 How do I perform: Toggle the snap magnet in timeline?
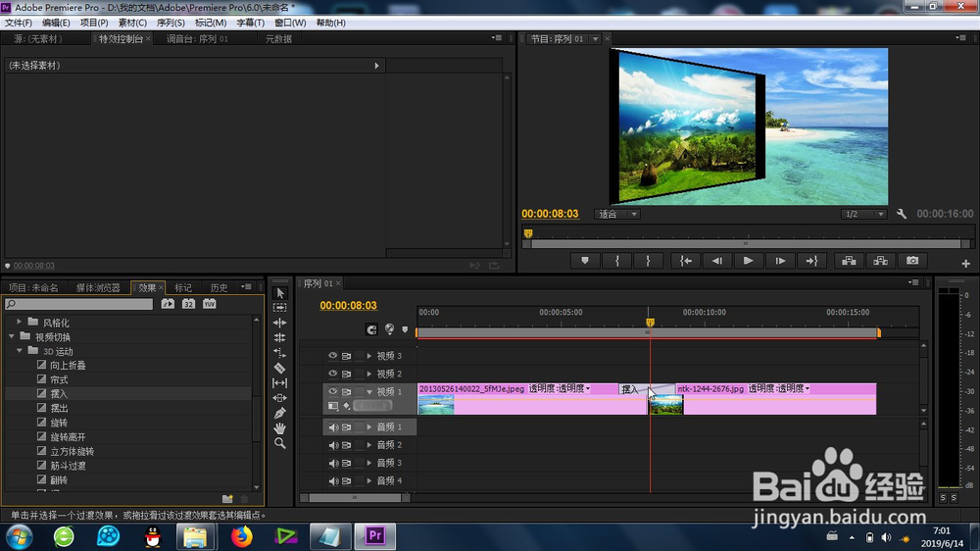(x=371, y=329)
